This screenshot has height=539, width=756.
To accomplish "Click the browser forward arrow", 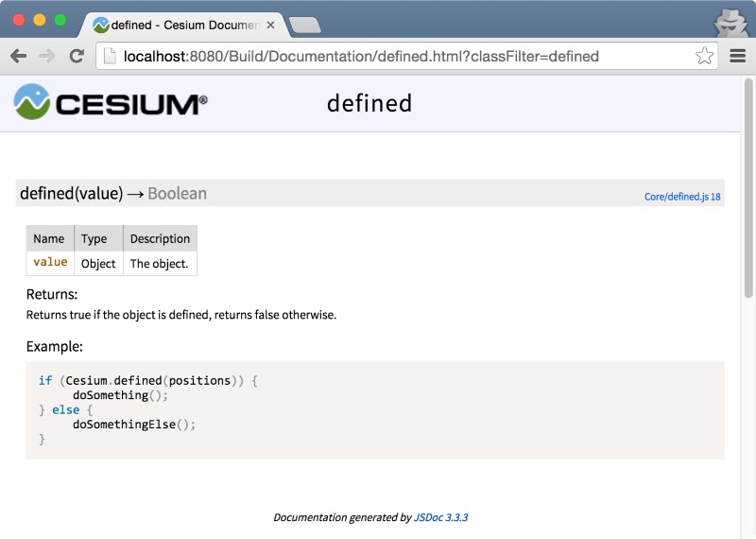I will click(x=46, y=57).
